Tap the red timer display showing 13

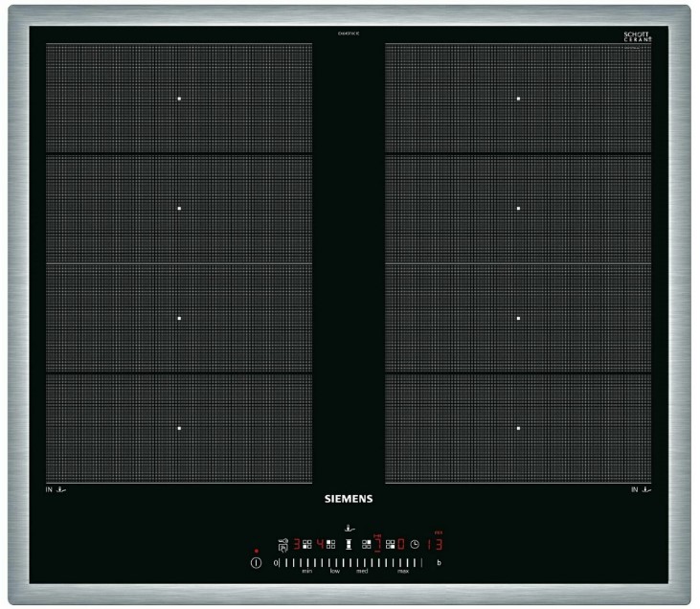[434, 544]
